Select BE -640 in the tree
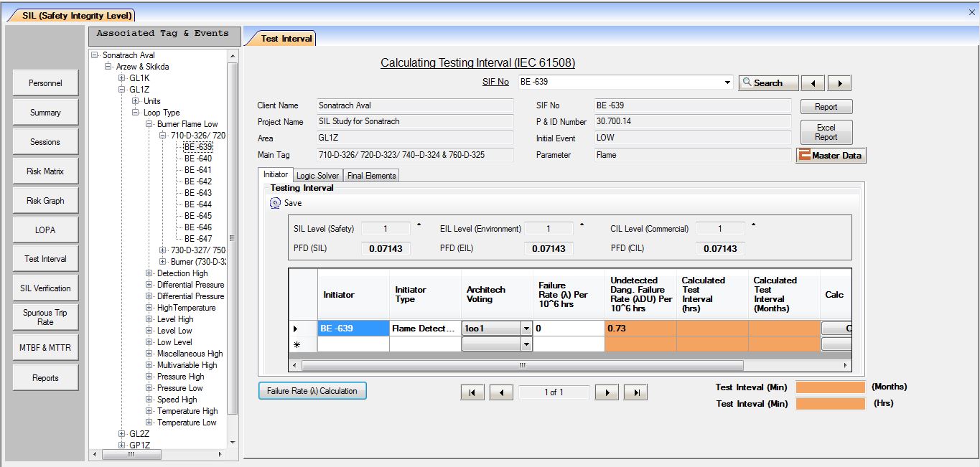This screenshot has width=980, height=467. coord(198,159)
